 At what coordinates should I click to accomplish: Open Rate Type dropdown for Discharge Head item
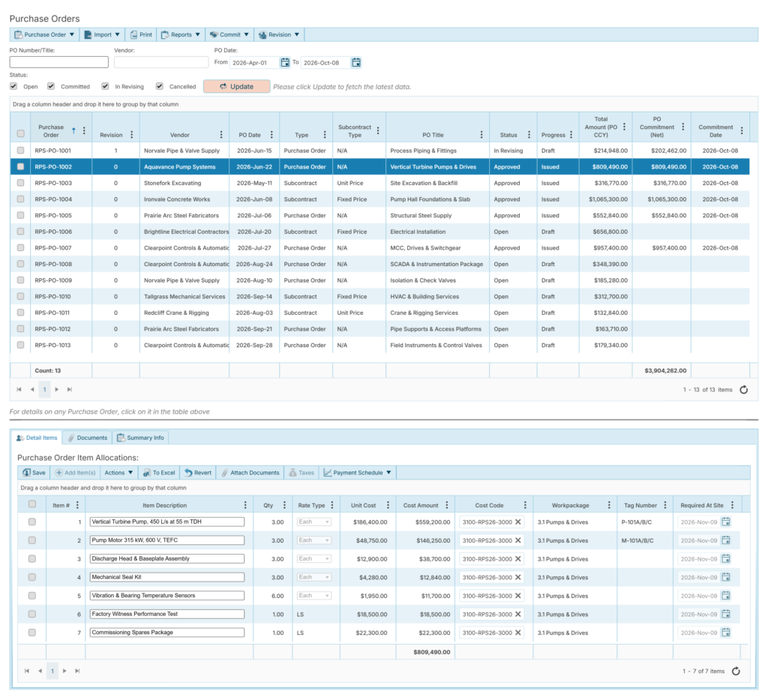[314, 559]
